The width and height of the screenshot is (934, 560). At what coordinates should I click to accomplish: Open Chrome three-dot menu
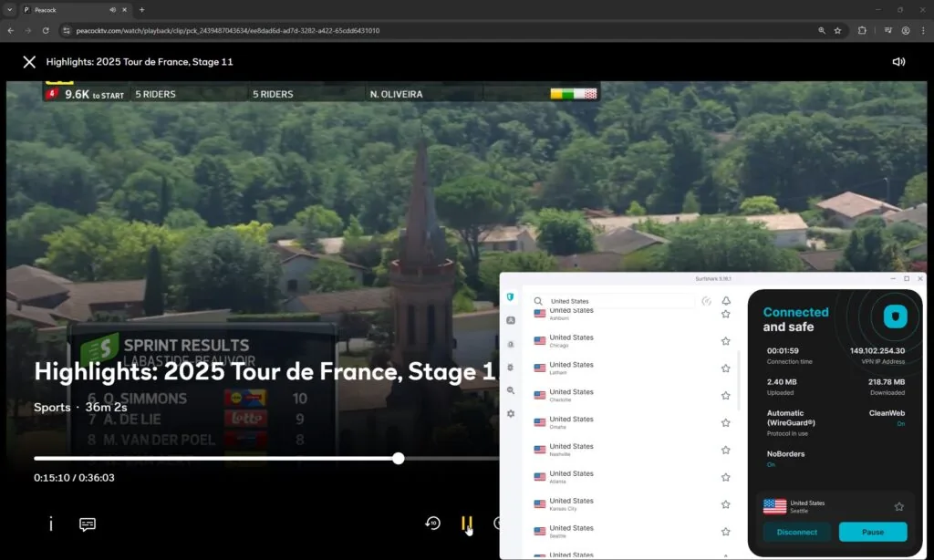923,30
